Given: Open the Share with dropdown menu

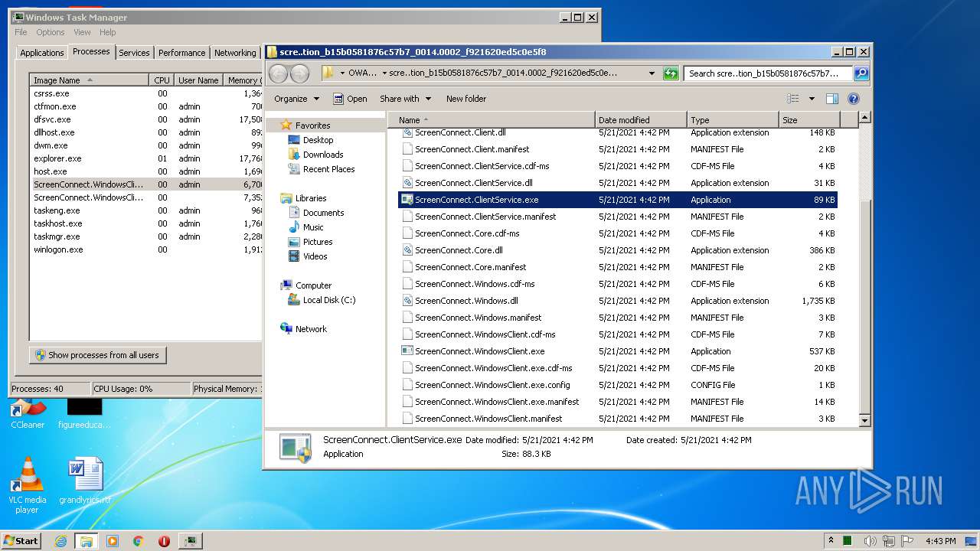Looking at the screenshot, I should (x=405, y=99).
